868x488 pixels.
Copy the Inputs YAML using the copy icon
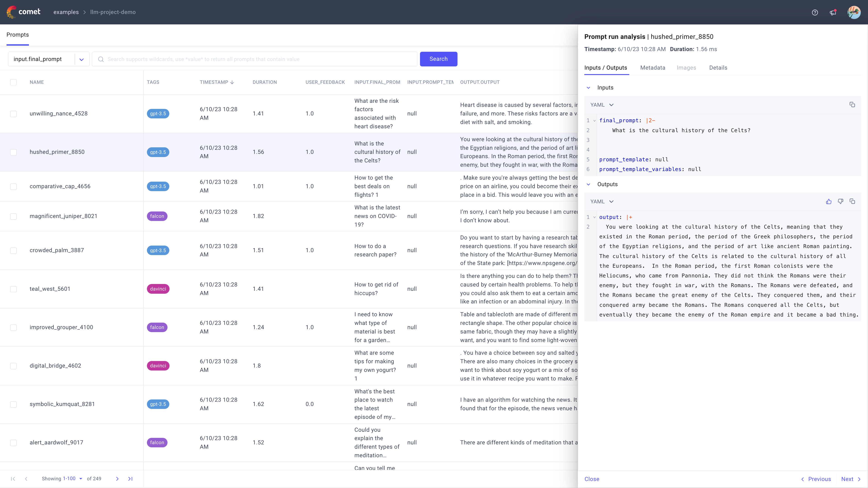[x=852, y=104]
